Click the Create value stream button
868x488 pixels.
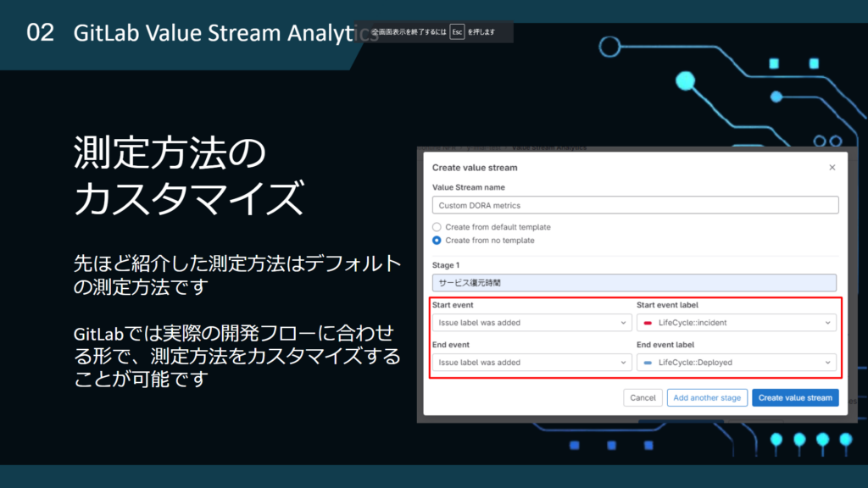(795, 398)
